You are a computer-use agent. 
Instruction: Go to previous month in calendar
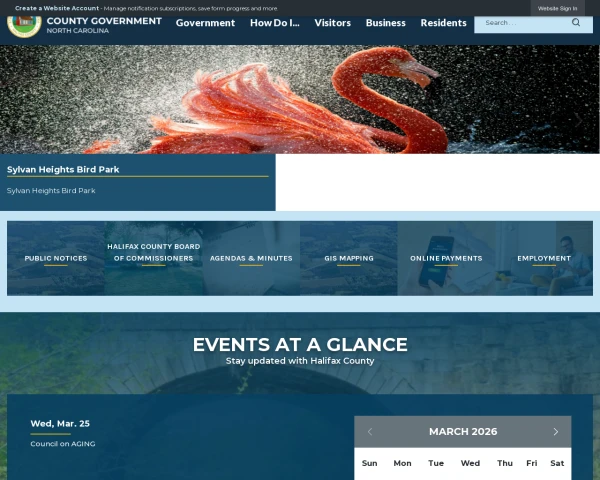[370, 432]
